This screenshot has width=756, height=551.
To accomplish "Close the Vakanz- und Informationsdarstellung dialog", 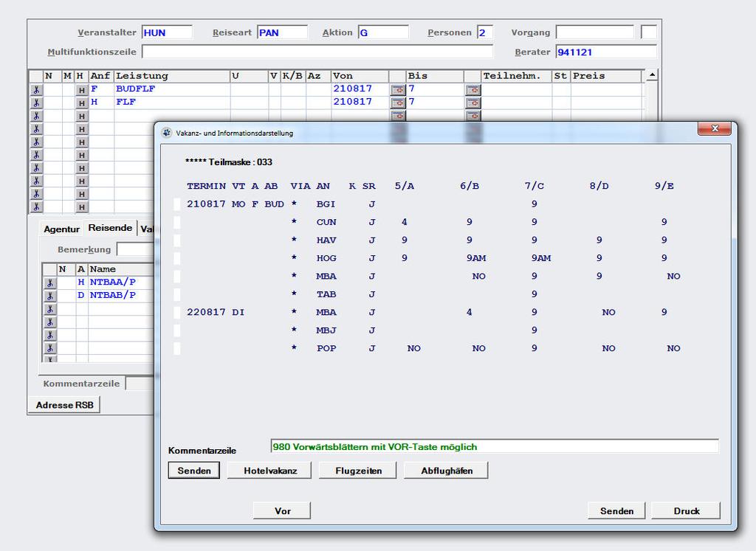I will pos(715,128).
